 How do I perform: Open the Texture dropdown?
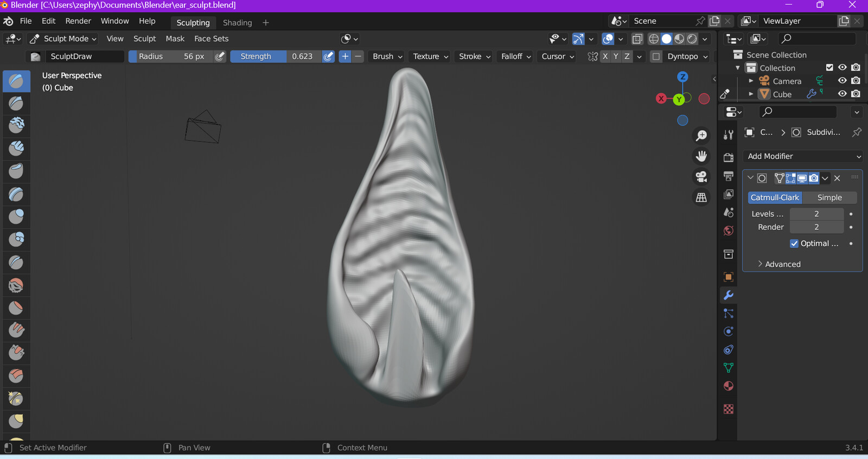click(430, 56)
